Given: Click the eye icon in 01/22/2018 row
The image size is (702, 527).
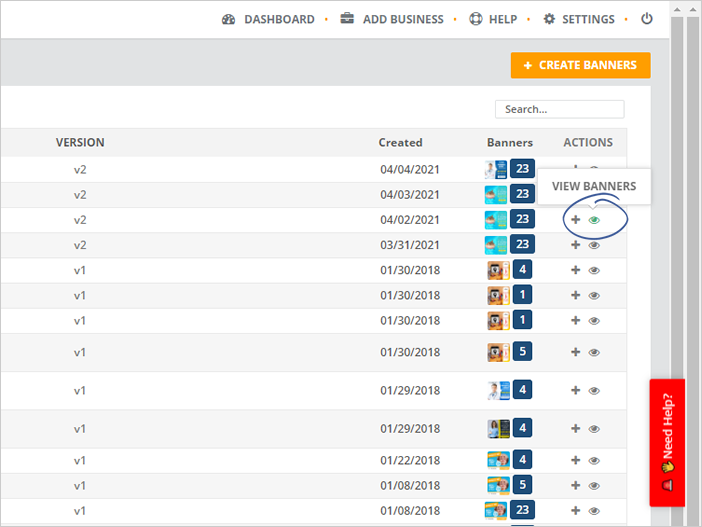Looking at the screenshot, I should (594, 460).
